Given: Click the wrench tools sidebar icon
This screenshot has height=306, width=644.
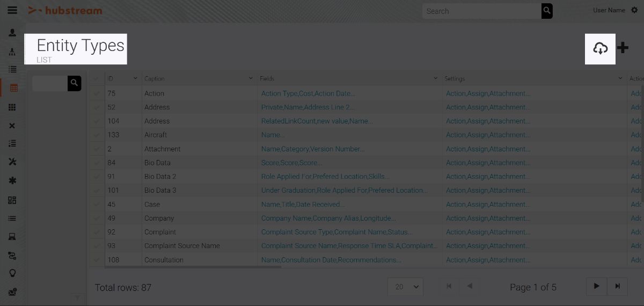Looking at the screenshot, I should tap(12, 162).
